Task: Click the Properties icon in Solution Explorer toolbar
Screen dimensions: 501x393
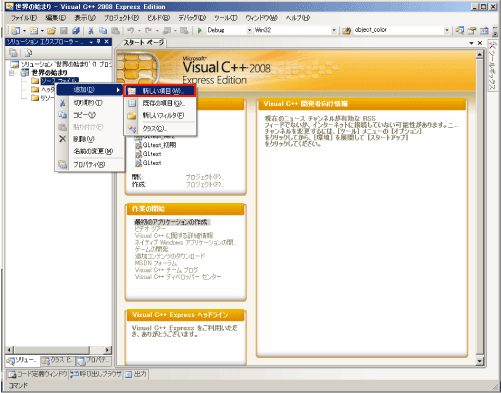Action: 13,52
